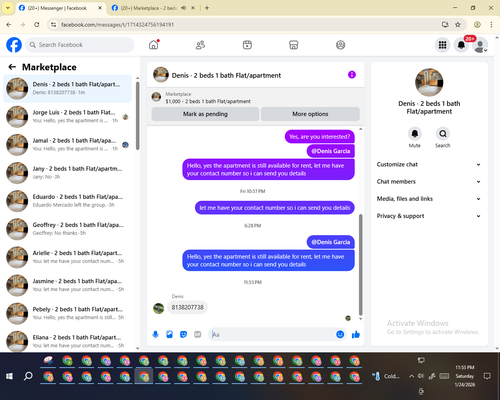Image resolution: width=500 pixels, height=400 pixels.
Task: Record a voice clip with microphone icon
Action: pos(155,334)
